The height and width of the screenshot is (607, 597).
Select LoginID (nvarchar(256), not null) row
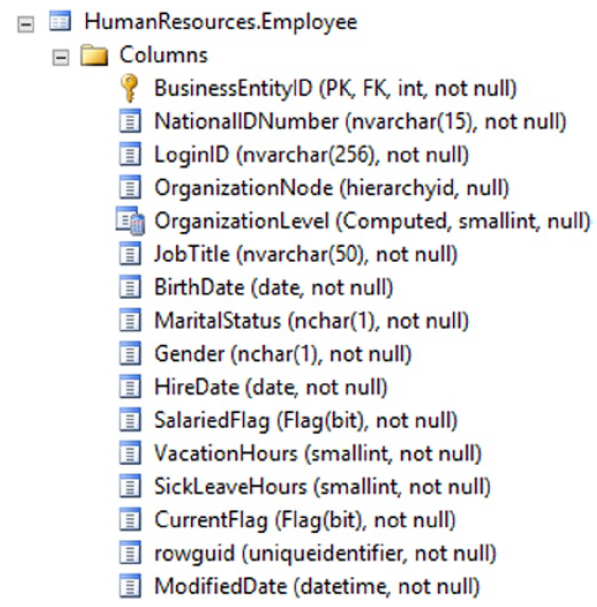click(x=311, y=155)
